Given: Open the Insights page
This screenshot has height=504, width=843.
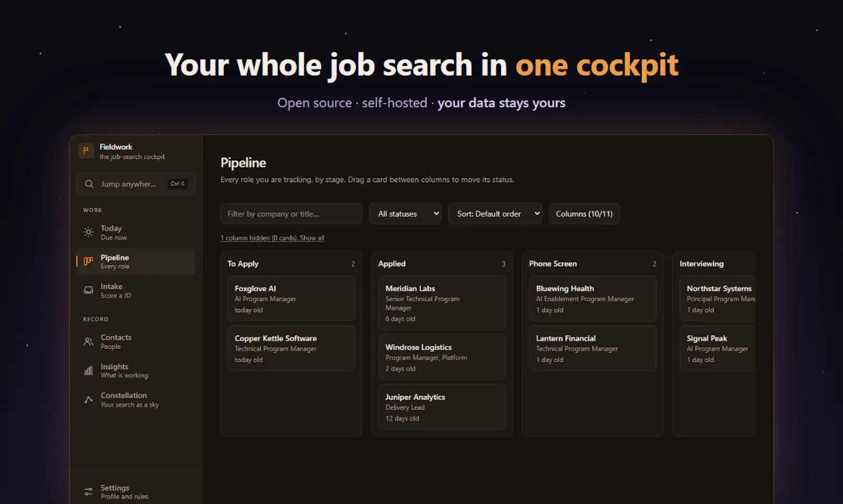Looking at the screenshot, I should (136, 370).
